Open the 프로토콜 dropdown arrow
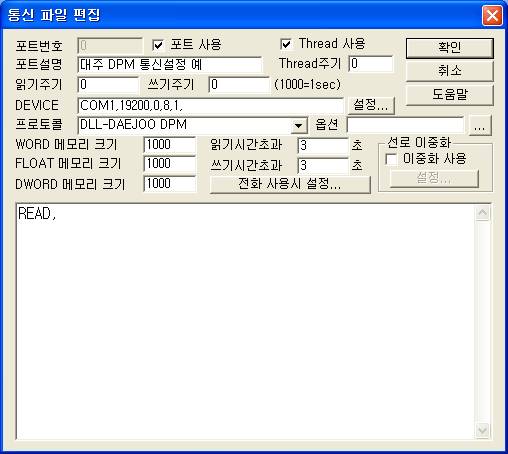This screenshot has width=508, height=454. pos(299,125)
